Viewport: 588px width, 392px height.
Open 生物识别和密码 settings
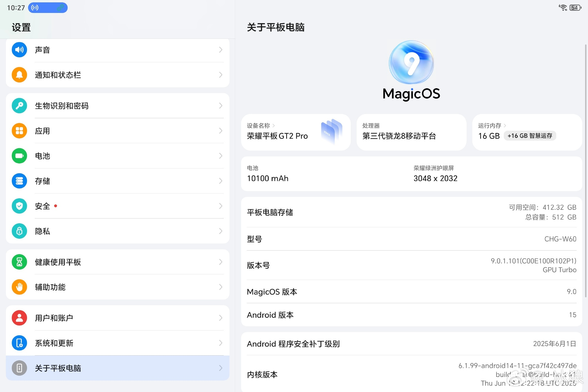pyautogui.click(x=118, y=106)
